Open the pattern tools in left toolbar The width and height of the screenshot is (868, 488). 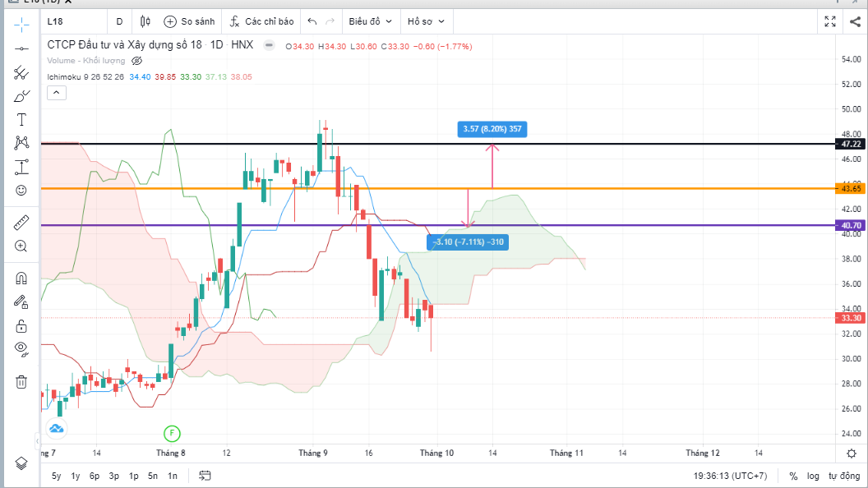coord(21,143)
